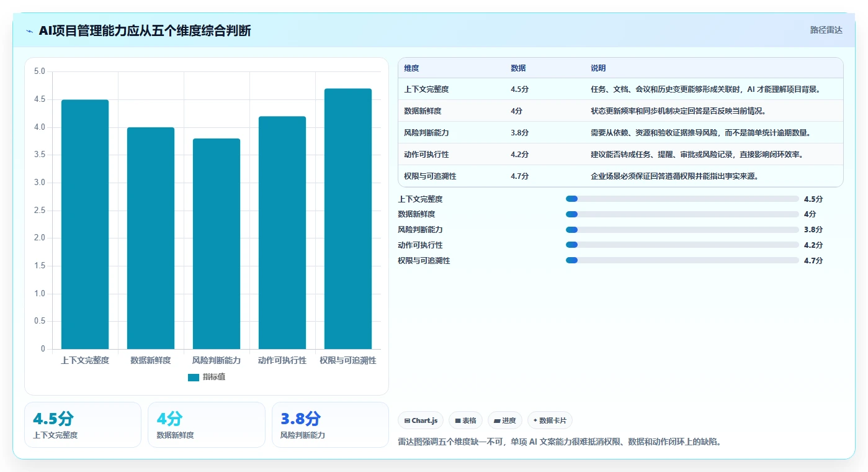Open the 3.8分 风险判断能力 data card
This screenshot has width=868, height=472.
pyautogui.click(x=330, y=425)
